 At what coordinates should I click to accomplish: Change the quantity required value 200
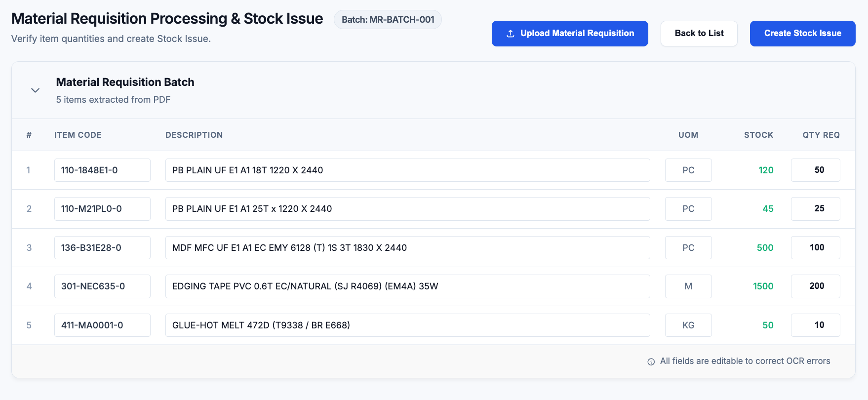coord(815,286)
